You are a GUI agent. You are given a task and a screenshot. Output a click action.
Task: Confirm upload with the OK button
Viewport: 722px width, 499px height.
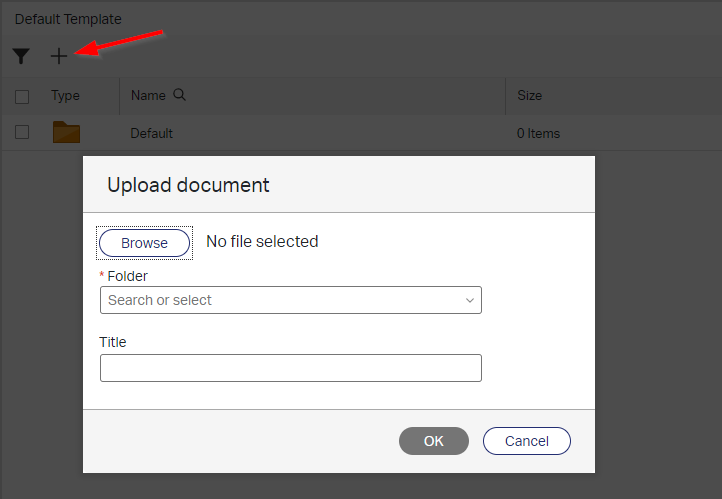tap(433, 441)
